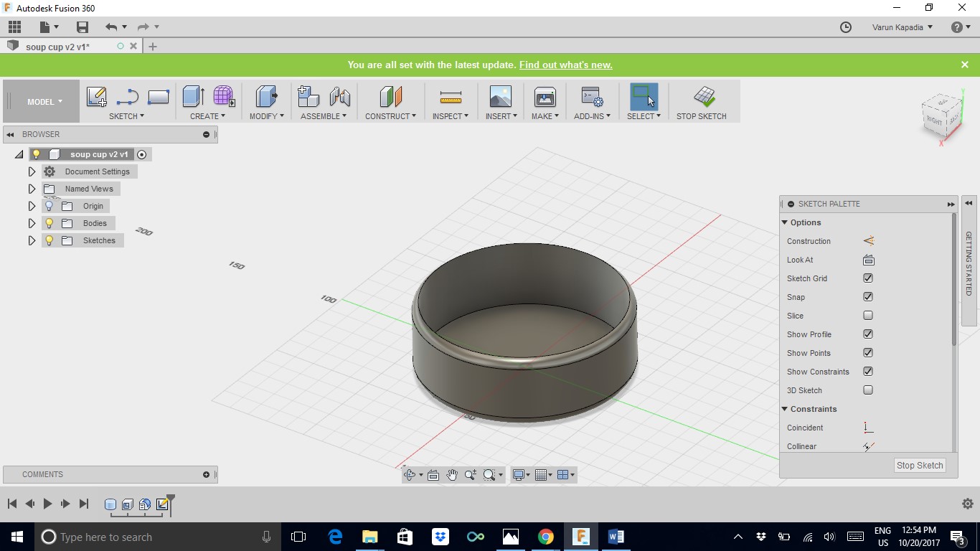This screenshot has width=980, height=551.
Task: Collapse the Constraints section in Sketch Palette
Action: point(785,409)
